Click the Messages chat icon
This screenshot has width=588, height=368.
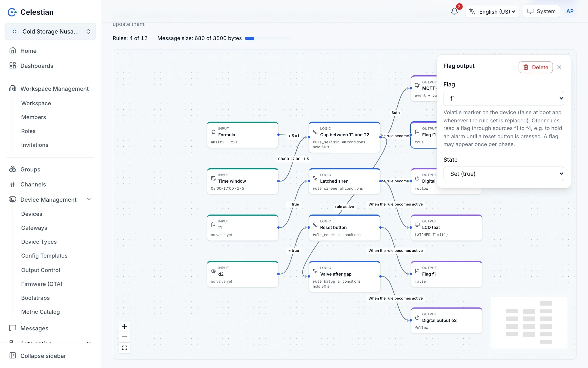[13, 328]
